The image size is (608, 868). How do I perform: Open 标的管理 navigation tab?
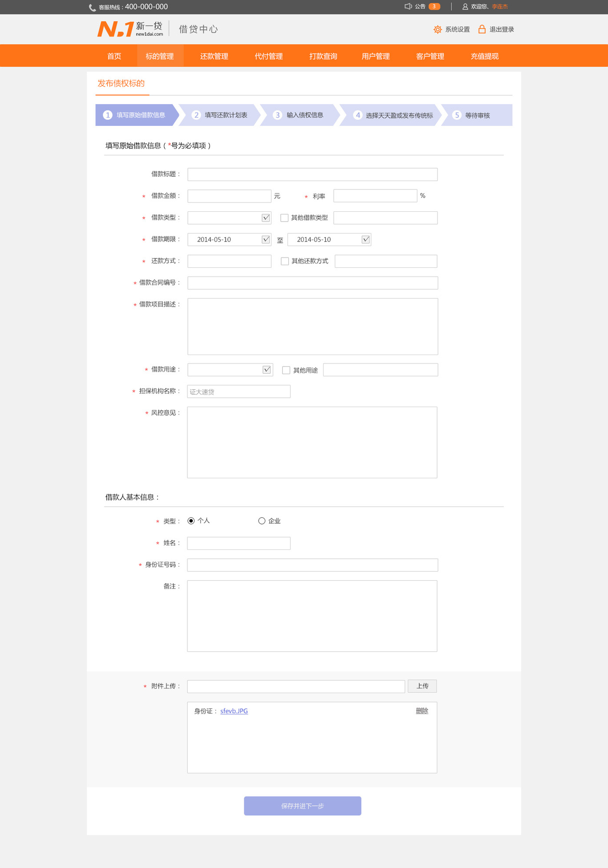160,56
